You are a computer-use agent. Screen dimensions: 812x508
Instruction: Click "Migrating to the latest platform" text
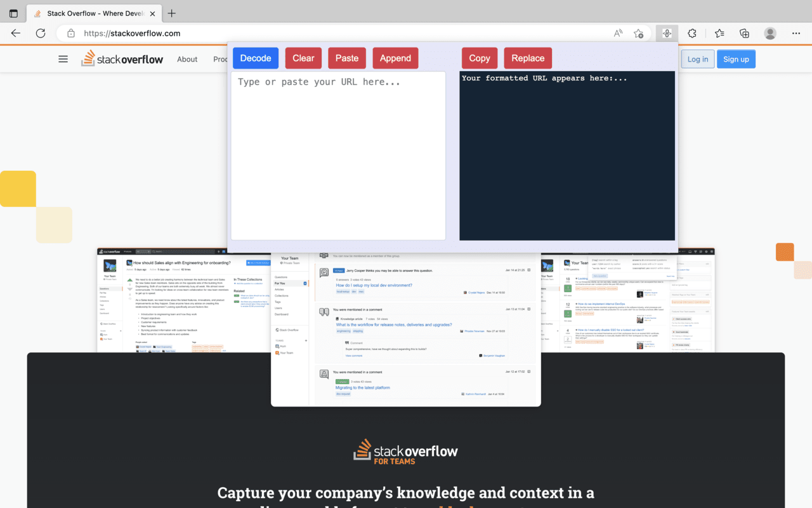363,387
